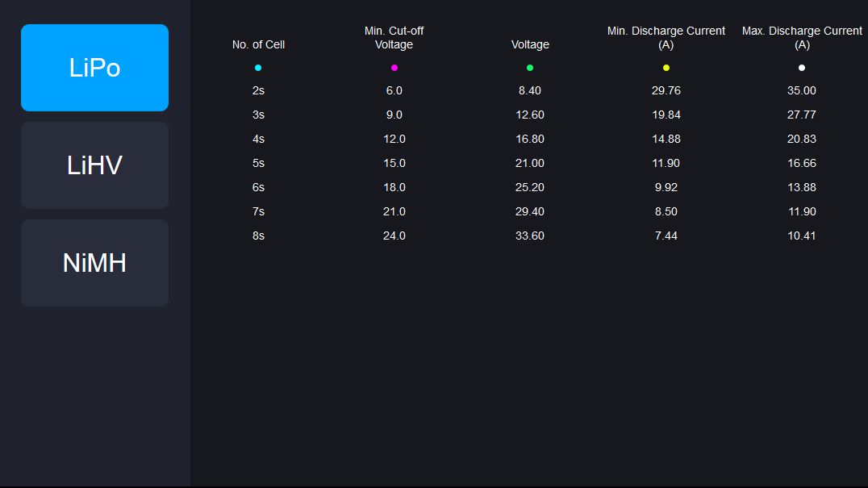Click the 35.00 max discharge current value
This screenshot has height=488, width=868.
[802, 90]
